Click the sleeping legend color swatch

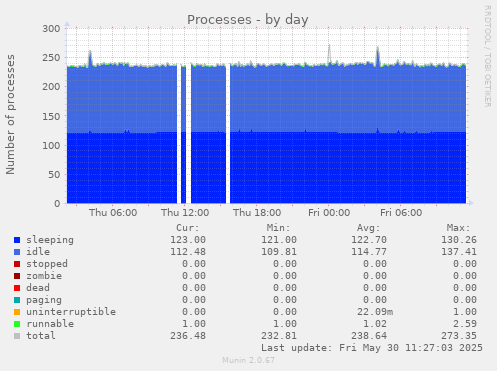[17, 240]
